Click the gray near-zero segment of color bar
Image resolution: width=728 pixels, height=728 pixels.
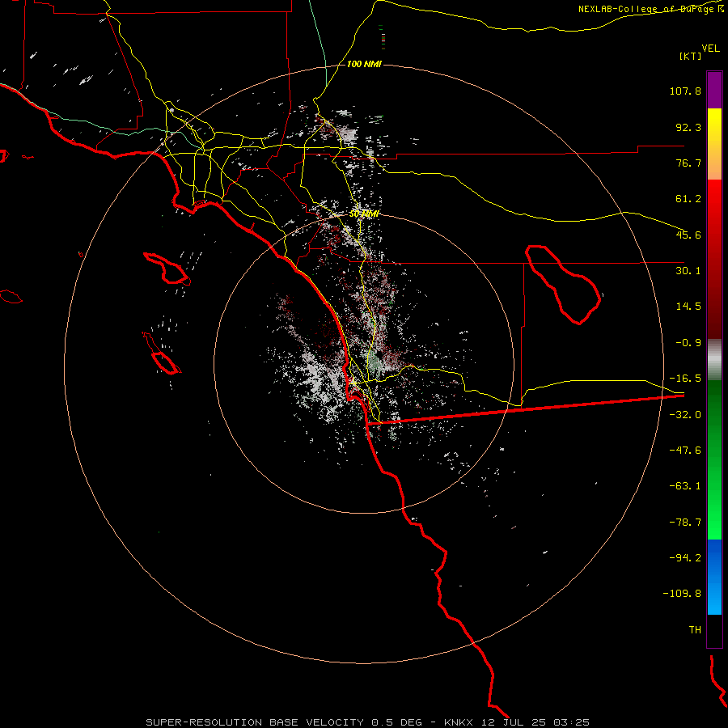point(714,360)
